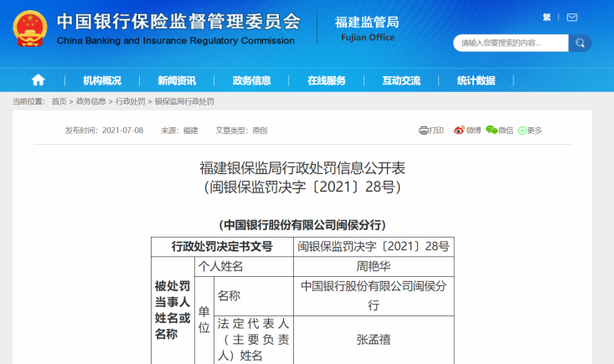Viewport: 614px width, 364px height.
Task: Click the name cell 张孟禧
Action: click(374, 340)
